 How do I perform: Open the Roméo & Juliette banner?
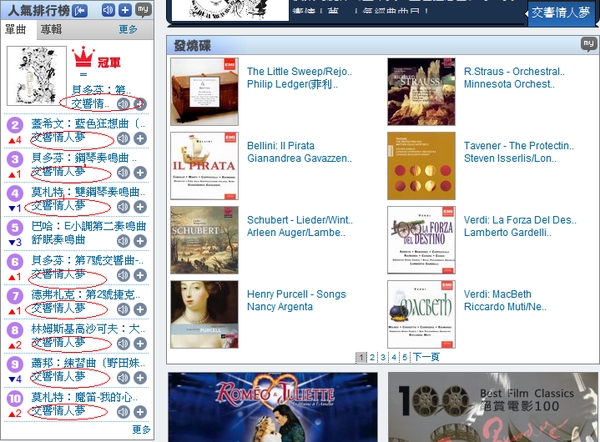click(273, 407)
